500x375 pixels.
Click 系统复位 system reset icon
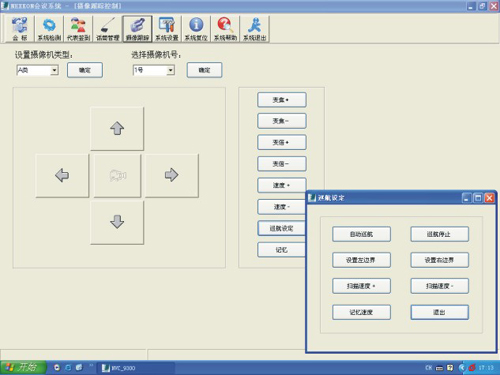196,29
